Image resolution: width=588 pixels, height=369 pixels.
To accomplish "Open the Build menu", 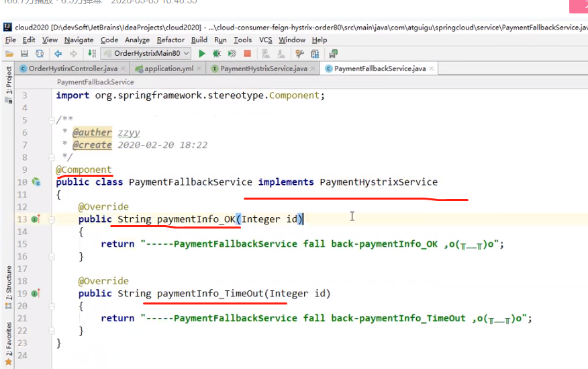I will pyautogui.click(x=199, y=40).
